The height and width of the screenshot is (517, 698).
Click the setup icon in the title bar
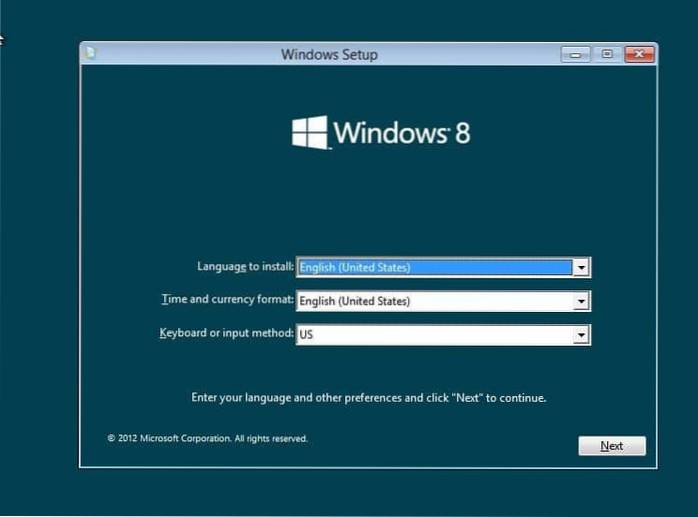click(x=90, y=54)
